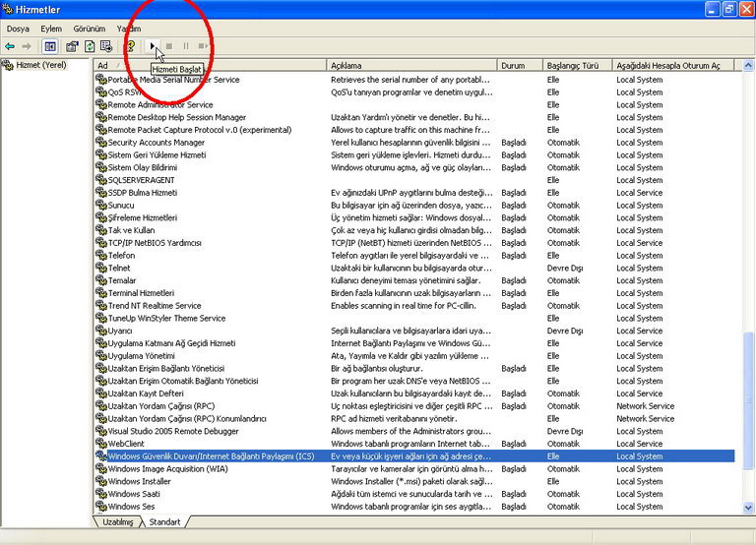The image size is (756, 545).
Task: Select the Şifreleme Hizmetleri service
Action: tap(414, 217)
